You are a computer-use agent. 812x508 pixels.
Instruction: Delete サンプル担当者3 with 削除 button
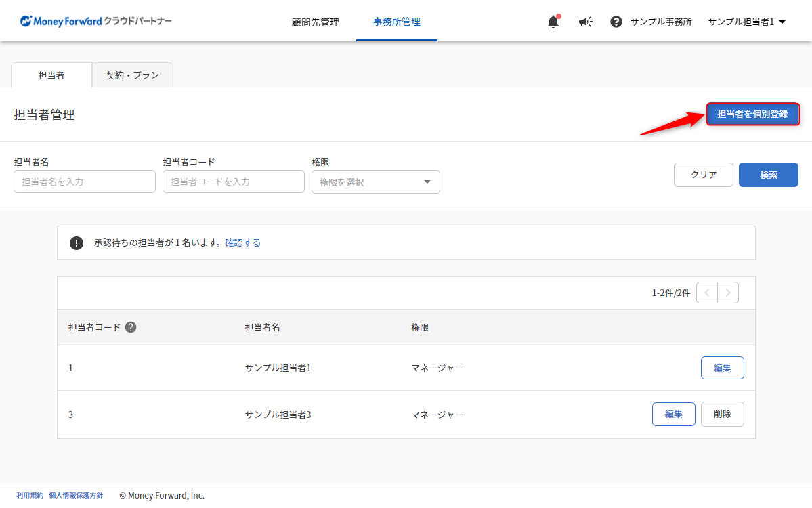click(x=722, y=415)
